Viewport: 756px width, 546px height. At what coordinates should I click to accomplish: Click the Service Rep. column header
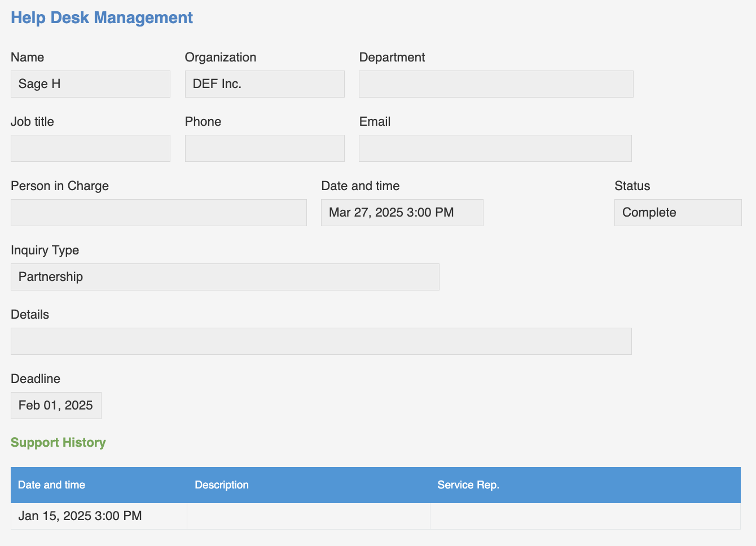coord(468,485)
